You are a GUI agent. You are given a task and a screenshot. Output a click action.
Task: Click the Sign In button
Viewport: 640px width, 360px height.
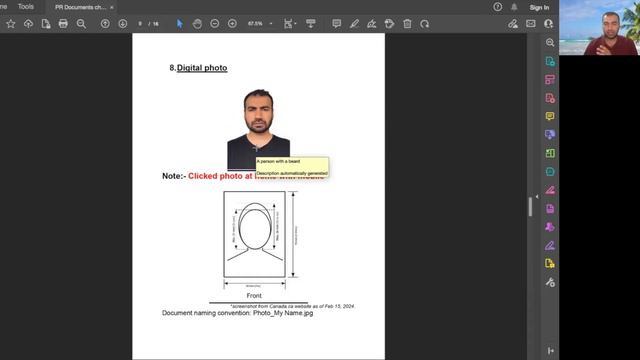pos(539,7)
